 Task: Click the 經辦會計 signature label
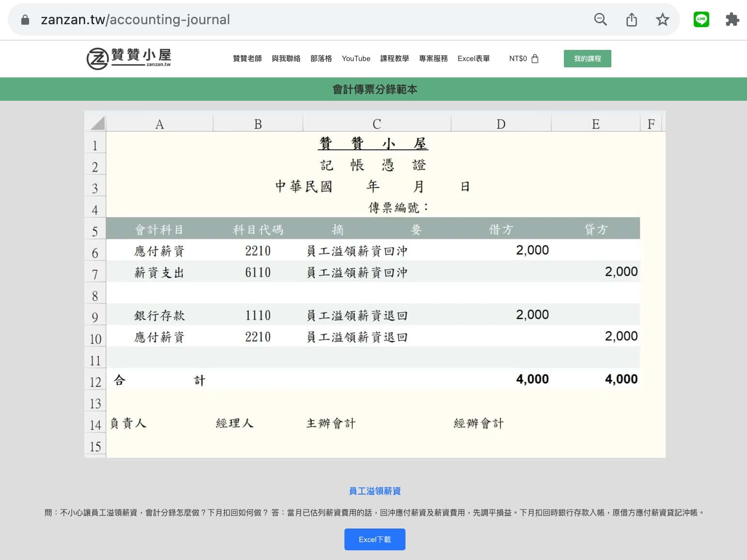(479, 423)
